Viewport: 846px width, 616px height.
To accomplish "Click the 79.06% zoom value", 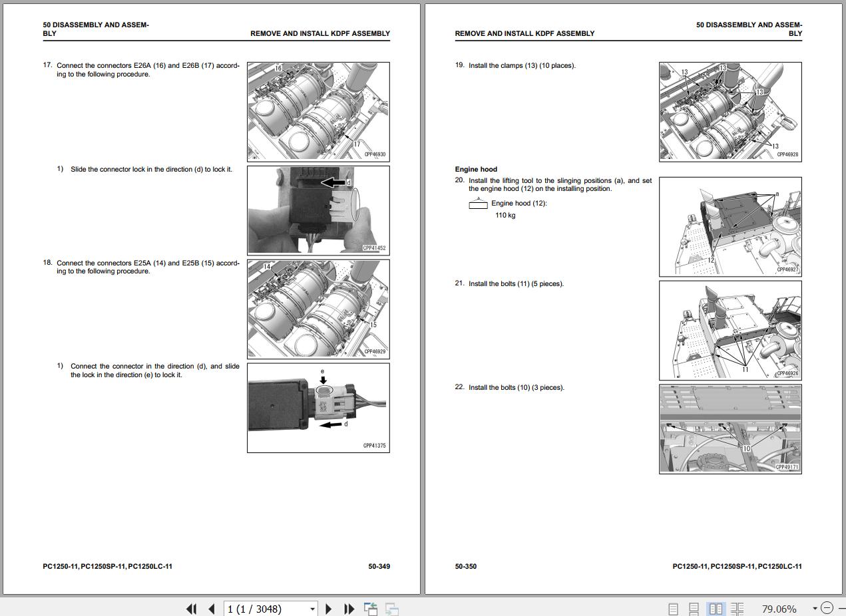I will click(779, 609).
